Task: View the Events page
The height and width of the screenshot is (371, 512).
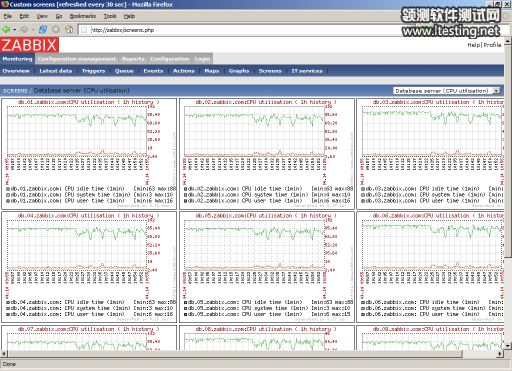Action: coord(153,71)
